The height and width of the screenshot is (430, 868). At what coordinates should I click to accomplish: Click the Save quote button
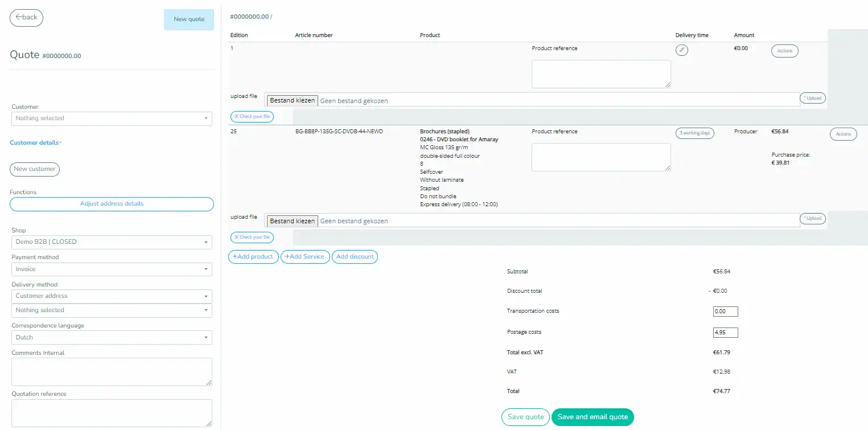[x=526, y=417]
